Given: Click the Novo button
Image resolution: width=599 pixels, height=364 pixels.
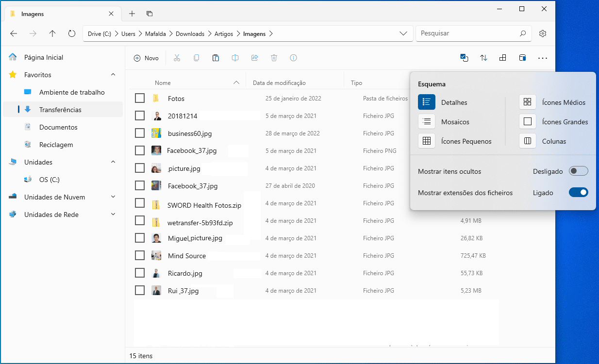Looking at the screenshot, I should [146, 58].
